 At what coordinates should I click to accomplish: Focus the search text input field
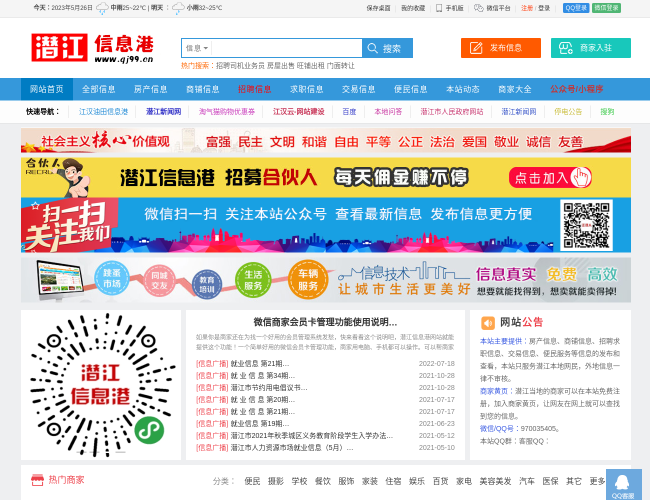286,48
